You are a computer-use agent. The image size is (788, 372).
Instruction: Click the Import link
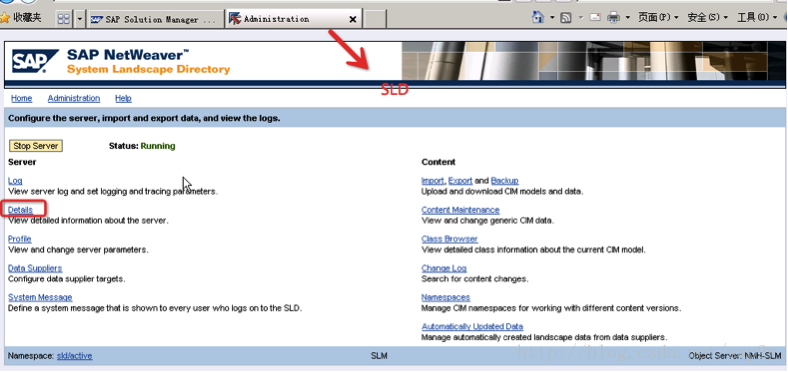(433, 181)
